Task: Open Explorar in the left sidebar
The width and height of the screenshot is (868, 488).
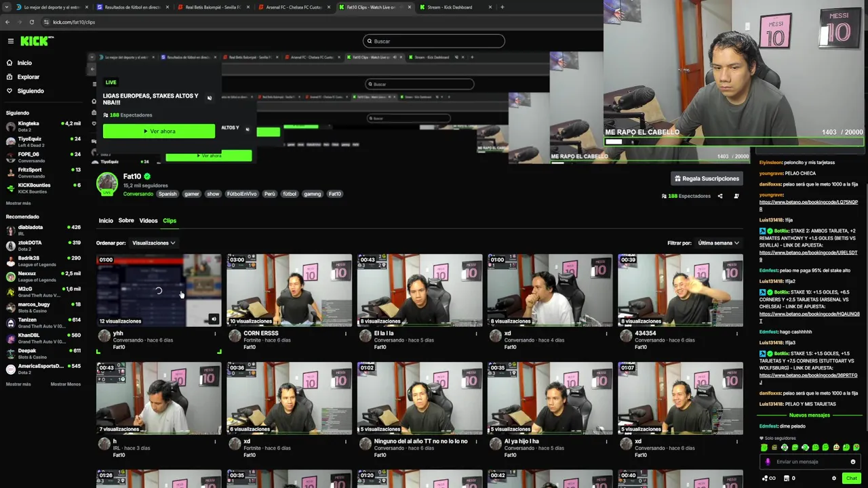Action: click(23, 77)
